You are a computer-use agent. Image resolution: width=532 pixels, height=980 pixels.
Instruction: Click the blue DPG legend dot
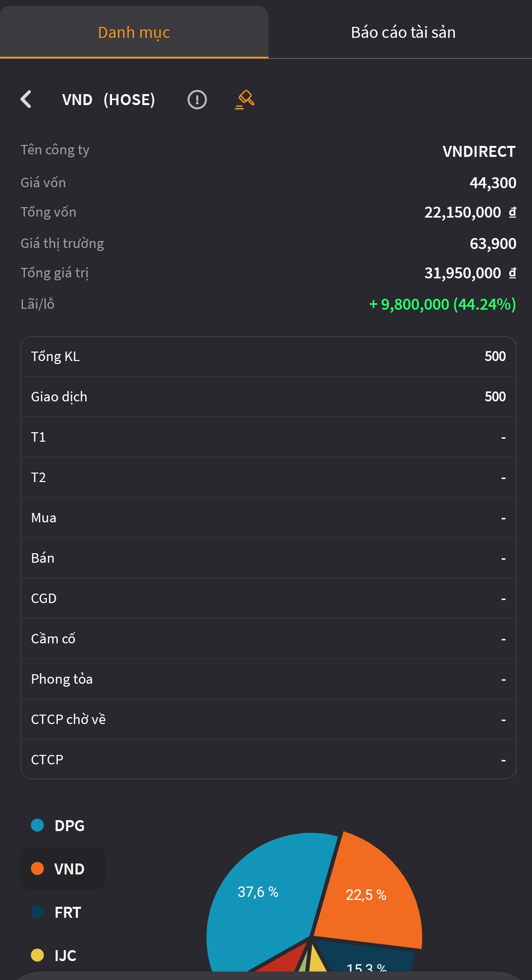[37, 825]
